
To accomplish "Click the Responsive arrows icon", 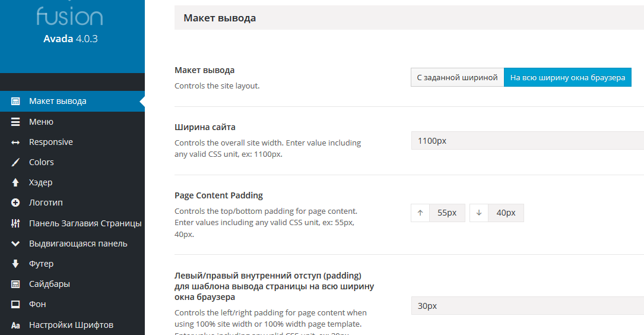I will [16, 143].
